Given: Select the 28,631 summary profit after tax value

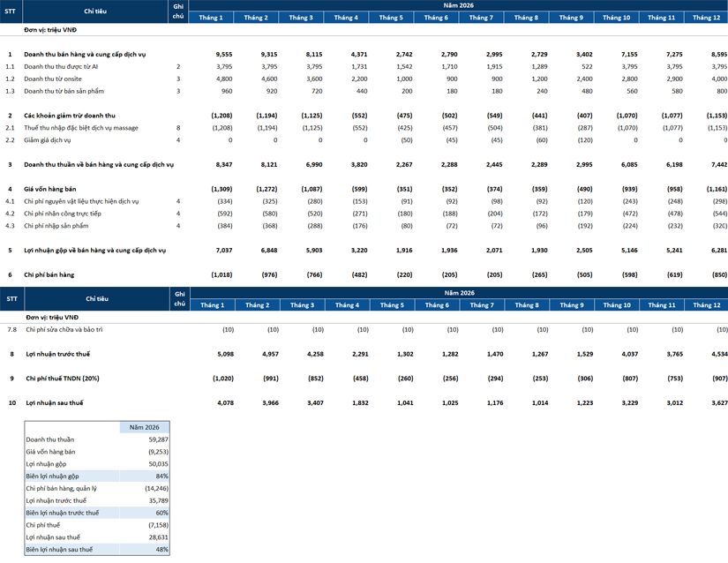Looking at the screenshot, I should tap(157, 537).
